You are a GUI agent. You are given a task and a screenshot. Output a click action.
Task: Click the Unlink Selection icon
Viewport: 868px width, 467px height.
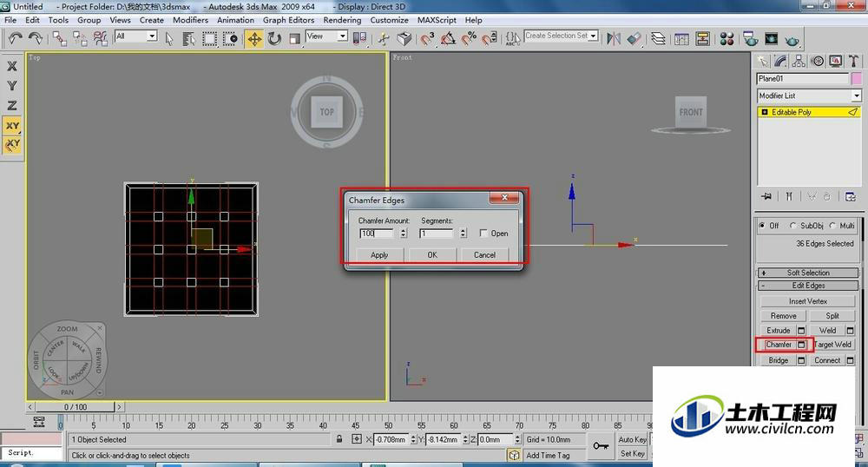click(80, 38)
